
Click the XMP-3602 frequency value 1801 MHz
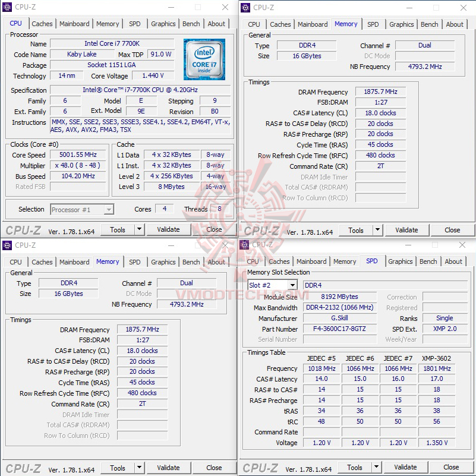[x=437, y=368]
